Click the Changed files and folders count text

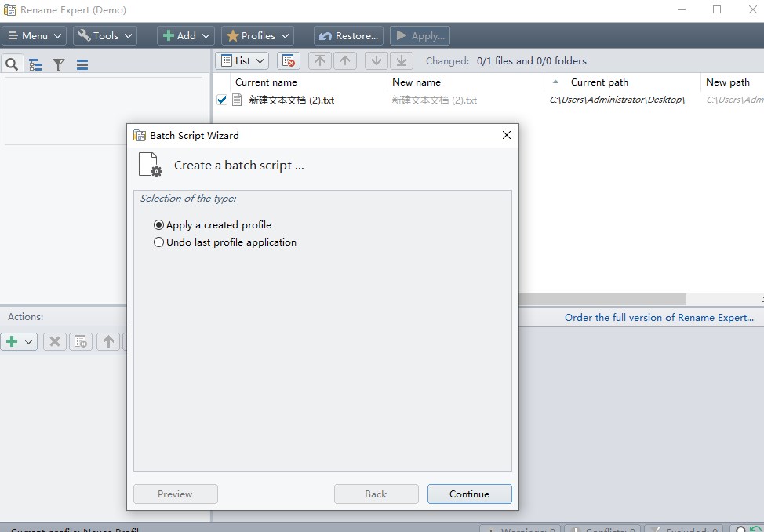pos(506,61)
